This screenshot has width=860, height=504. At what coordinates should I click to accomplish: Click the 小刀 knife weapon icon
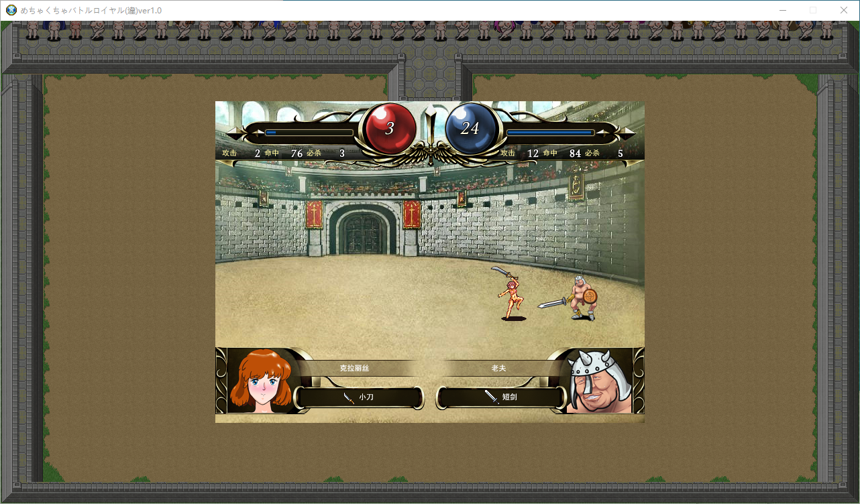point(349,397)
